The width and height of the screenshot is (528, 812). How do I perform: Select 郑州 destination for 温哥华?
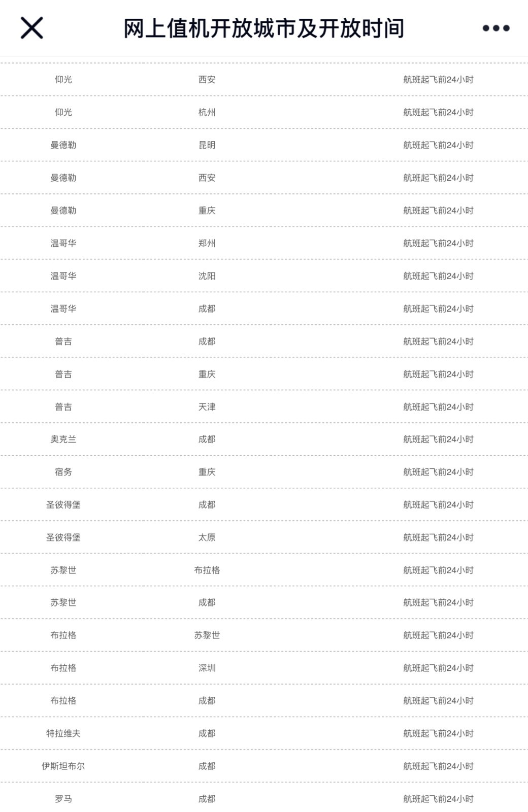coord(207,243)
